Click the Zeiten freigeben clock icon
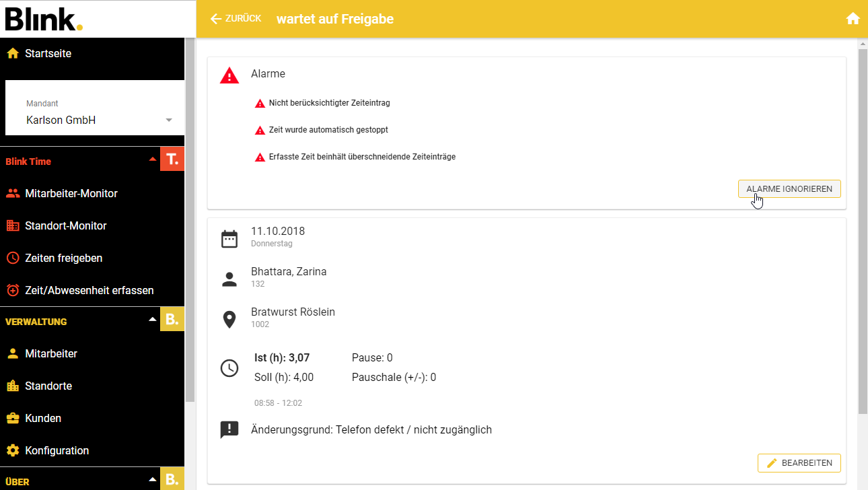This screenshot has height=490, width=868. coord(13,258)
